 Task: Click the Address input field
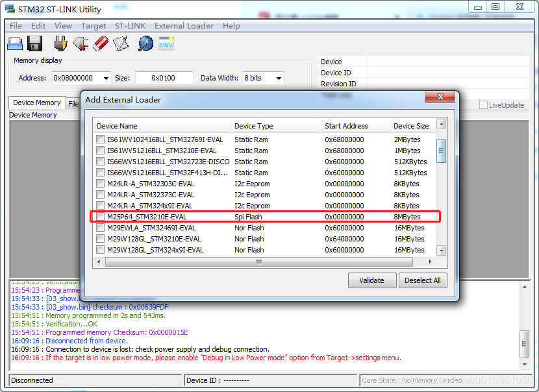click(x=77, y=78)
